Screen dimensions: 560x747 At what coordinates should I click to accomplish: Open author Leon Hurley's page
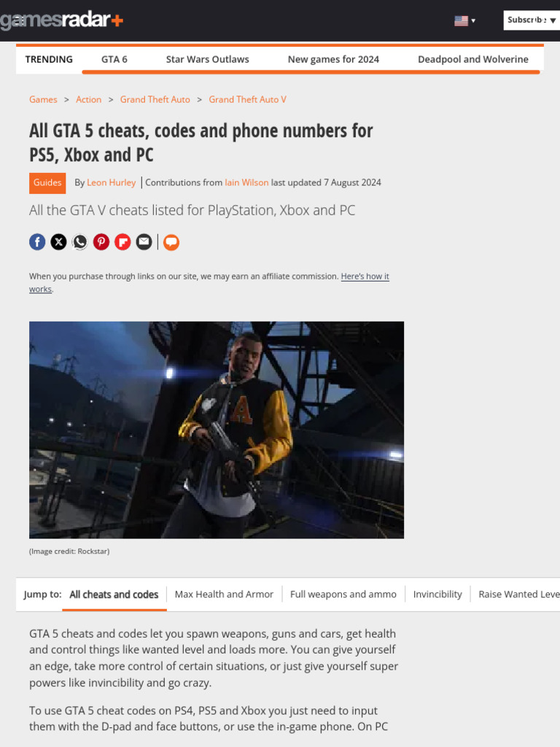111,182
